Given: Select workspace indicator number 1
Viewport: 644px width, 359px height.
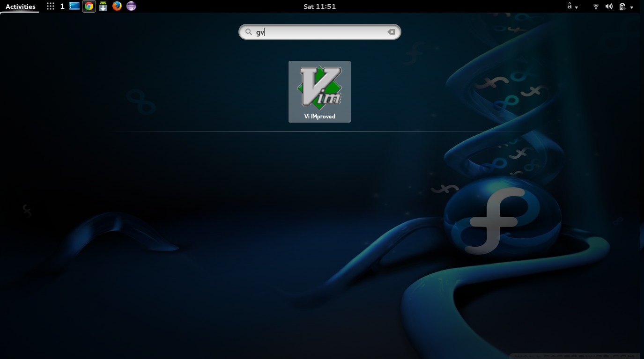Looking at the screenshot, I should pos(62,7).
